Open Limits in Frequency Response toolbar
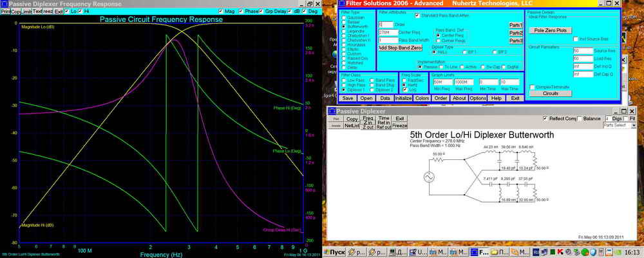 26,12
